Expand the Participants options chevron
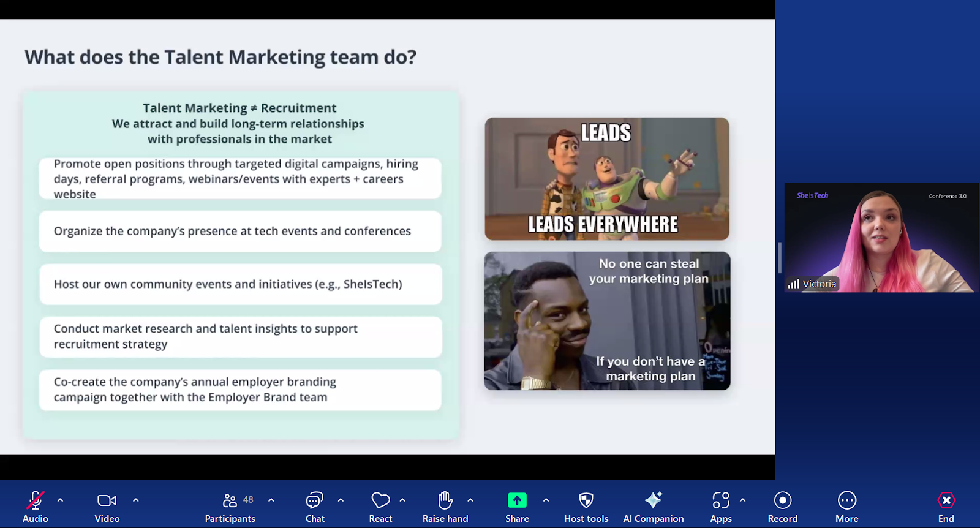This screenshot has height=528, width=980. coord(271,500)
